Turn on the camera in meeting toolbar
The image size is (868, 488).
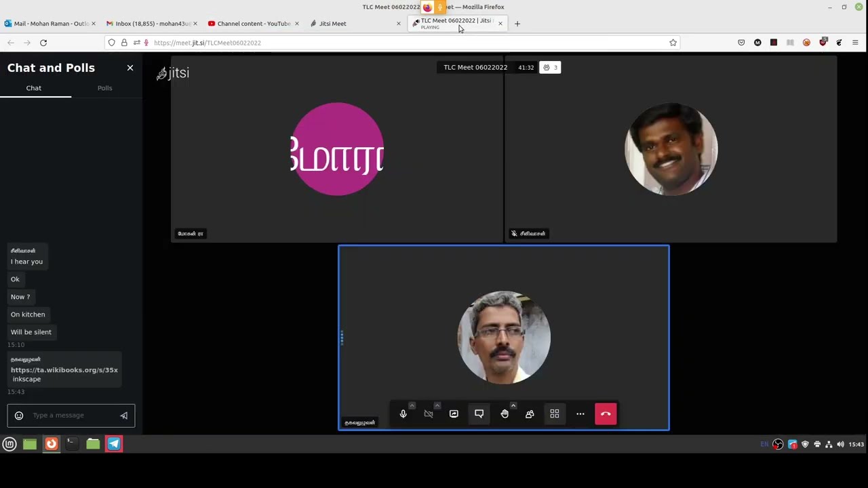[429, 414]
